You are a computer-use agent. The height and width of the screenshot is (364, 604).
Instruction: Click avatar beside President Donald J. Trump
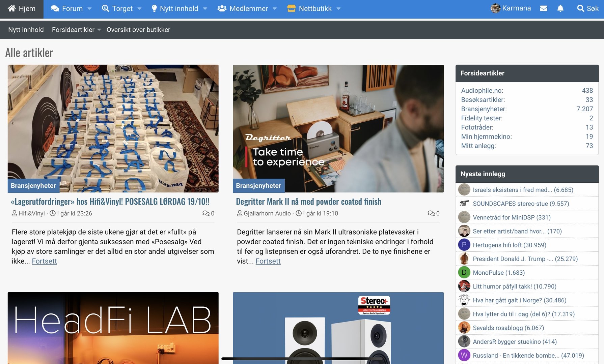464,259
